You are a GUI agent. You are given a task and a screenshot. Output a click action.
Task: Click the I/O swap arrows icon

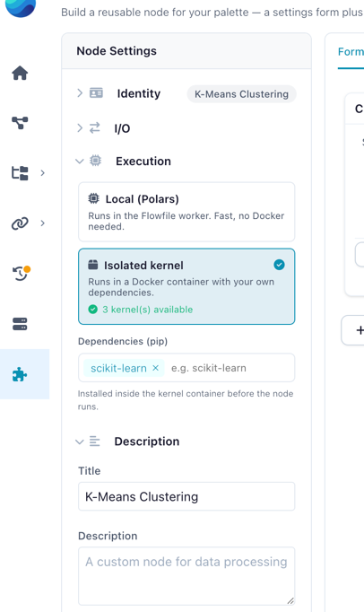point(95,127)
